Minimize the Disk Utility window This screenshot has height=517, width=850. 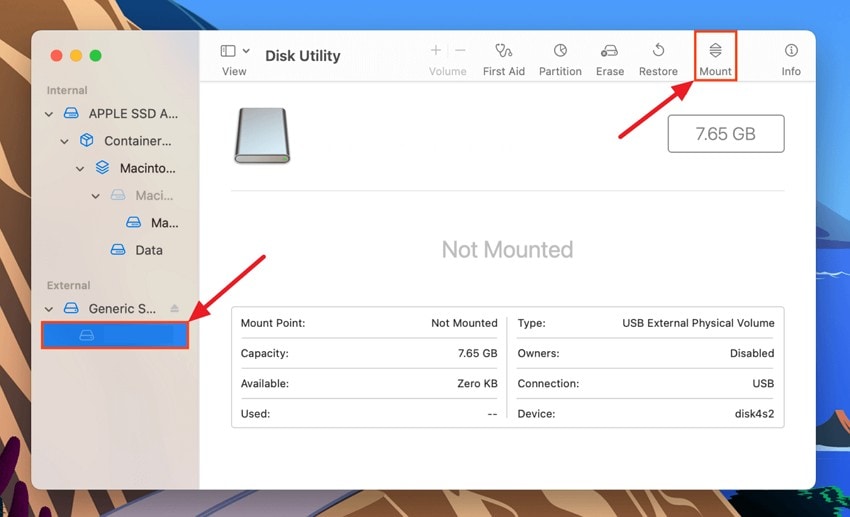[76, 55]
